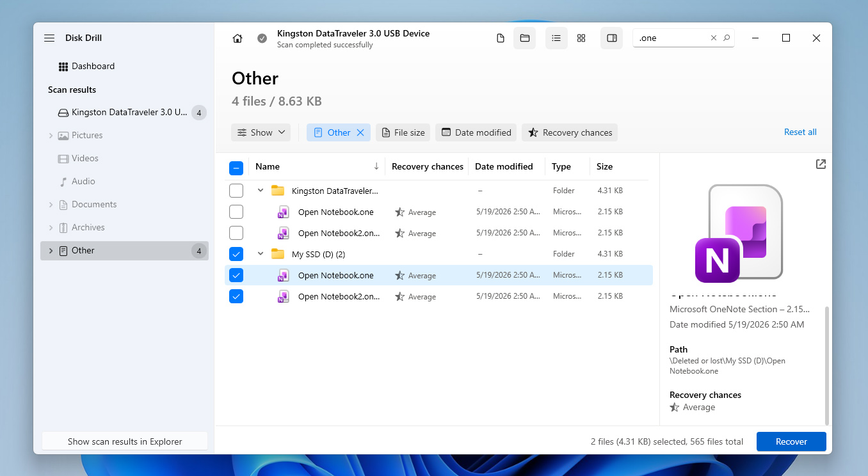The height and width of the screenshot is (476, 868).
Task: Toggle the preview panel icon
Action: (x=611, y=38)
